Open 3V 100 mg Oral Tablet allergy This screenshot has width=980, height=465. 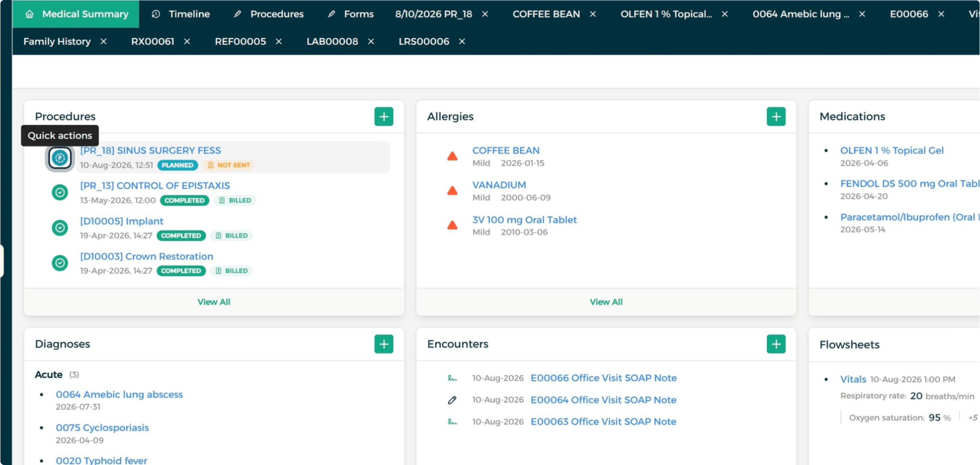[x=524, y=220]
